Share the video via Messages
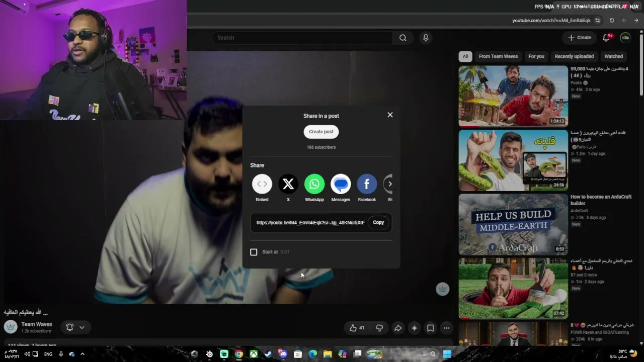This screenshot has height=362, width=644. click(x=341, y=184)
